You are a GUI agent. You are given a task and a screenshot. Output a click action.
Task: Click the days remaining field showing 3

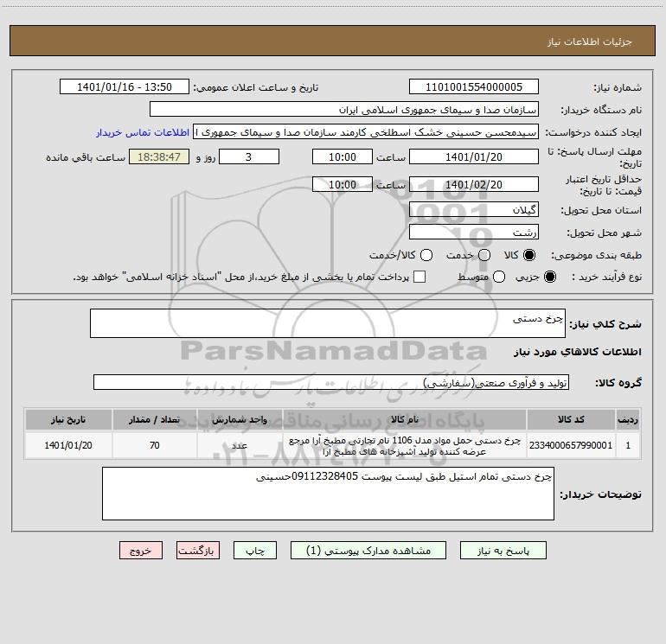click(249, 157)
